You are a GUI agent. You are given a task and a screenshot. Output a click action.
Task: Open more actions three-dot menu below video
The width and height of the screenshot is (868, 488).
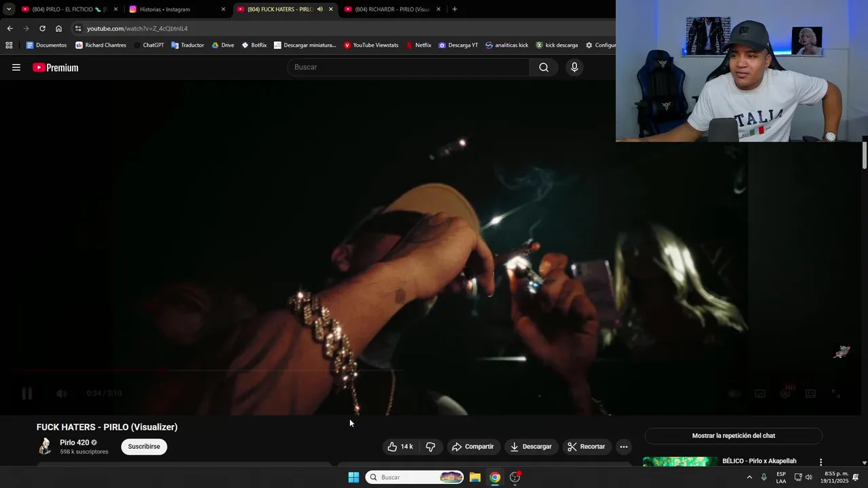pos(624,447)
